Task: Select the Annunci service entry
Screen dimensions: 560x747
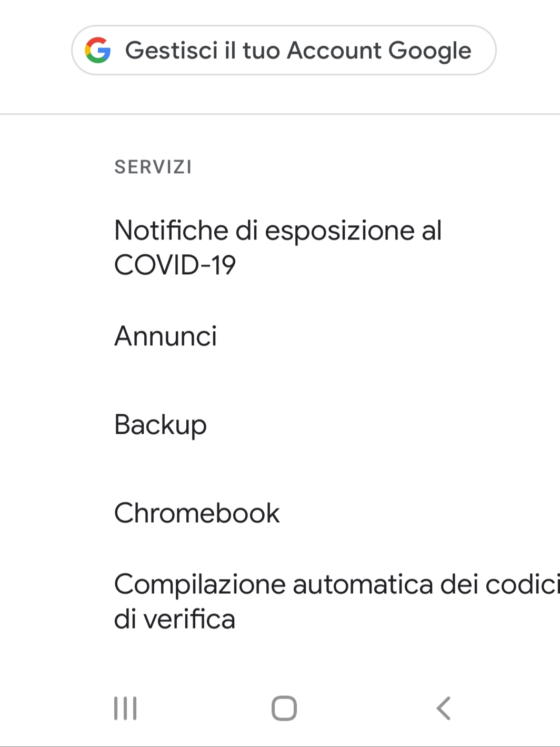Action: pyautogui.click(x=166, y=336)
